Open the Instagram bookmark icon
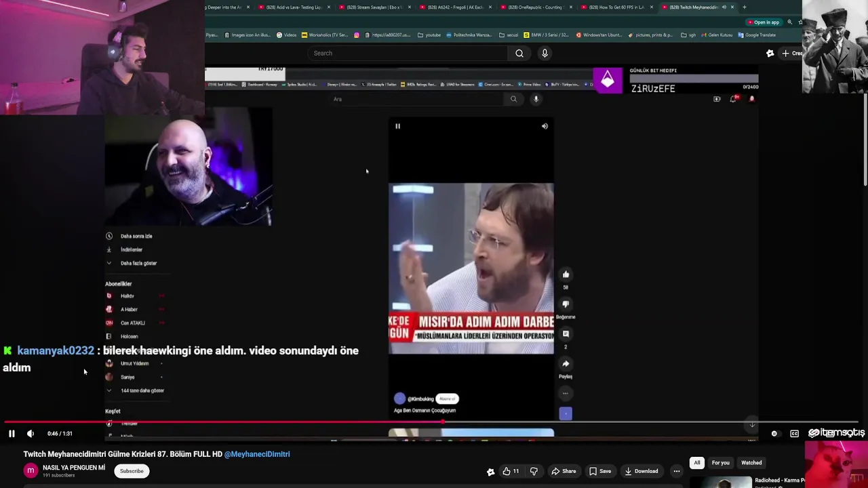Screen dimensions: 868x488 coord(357,35)
